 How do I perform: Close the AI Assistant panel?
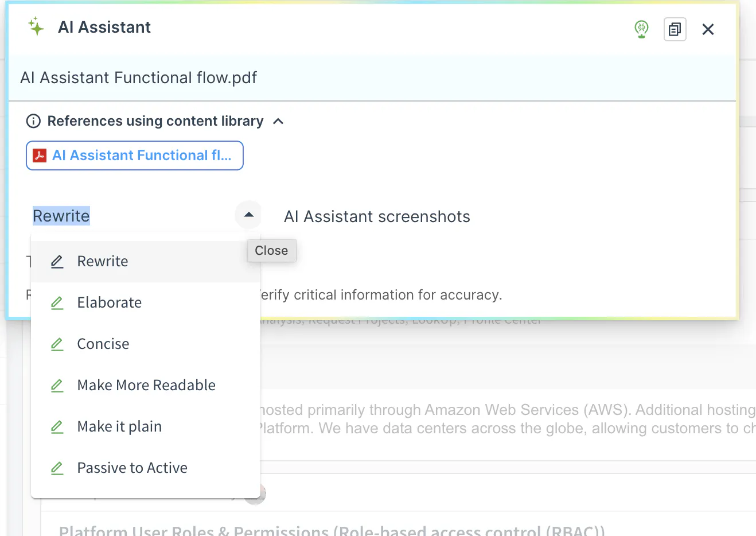pyautogui.click(x=708, y=29)
